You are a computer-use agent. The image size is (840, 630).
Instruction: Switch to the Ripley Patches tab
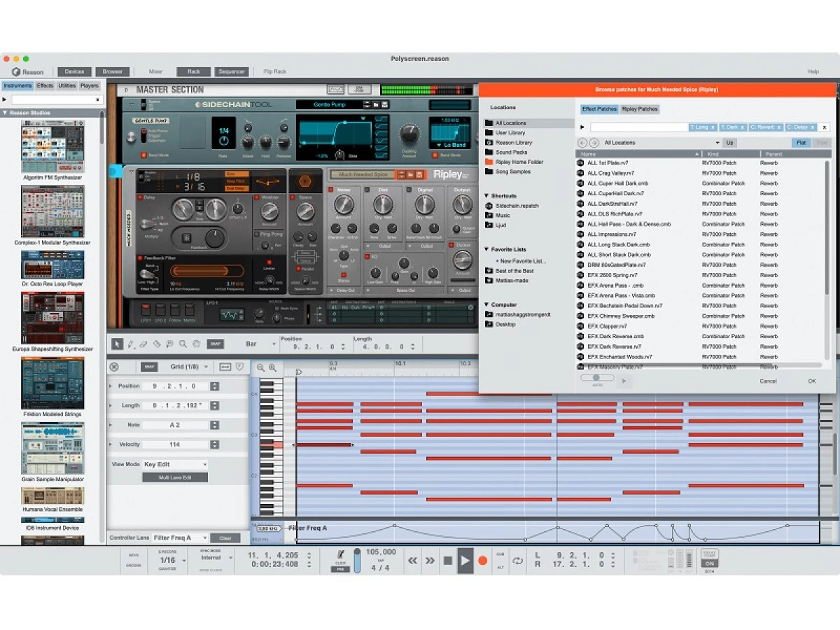639,109
